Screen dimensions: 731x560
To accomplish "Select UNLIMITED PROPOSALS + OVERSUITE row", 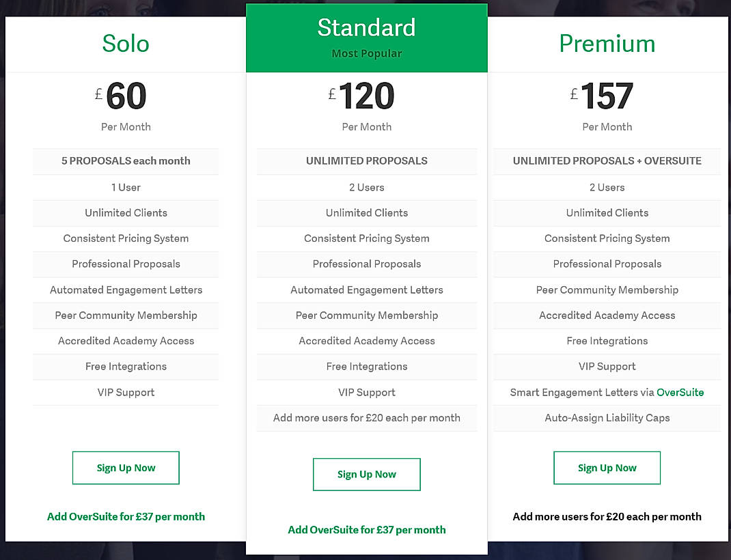I will [607, 161].
